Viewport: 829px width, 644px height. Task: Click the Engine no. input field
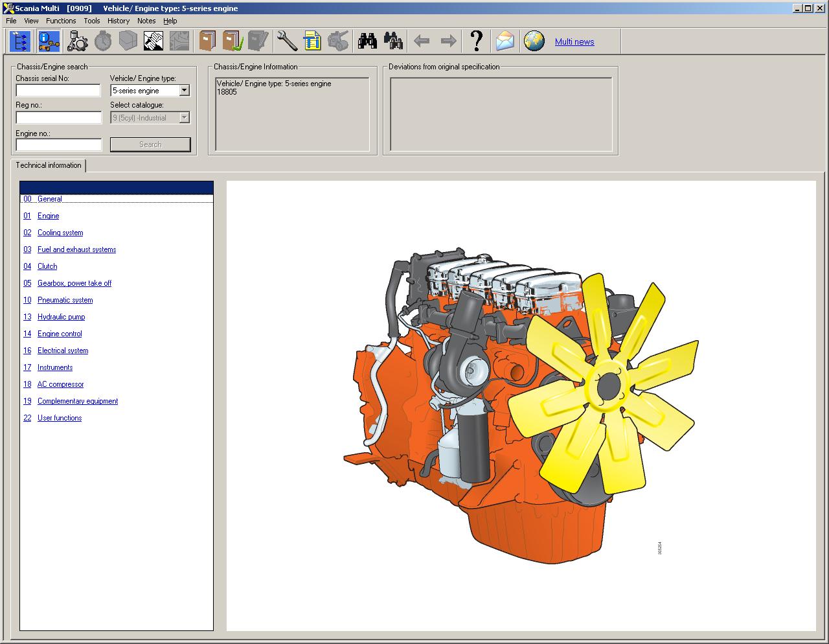(x=58, y=144)
